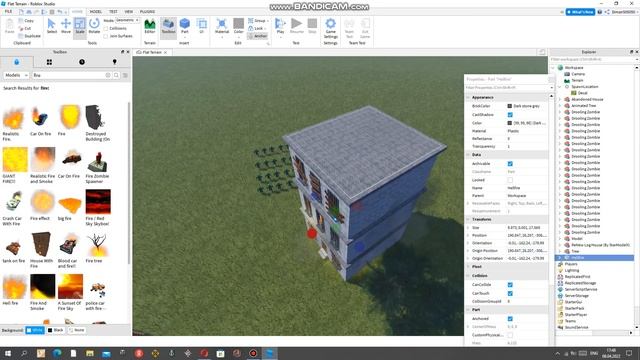Collapse the Appearance properties section
Screen dimensions: 640x360
[x=468, y=98]
